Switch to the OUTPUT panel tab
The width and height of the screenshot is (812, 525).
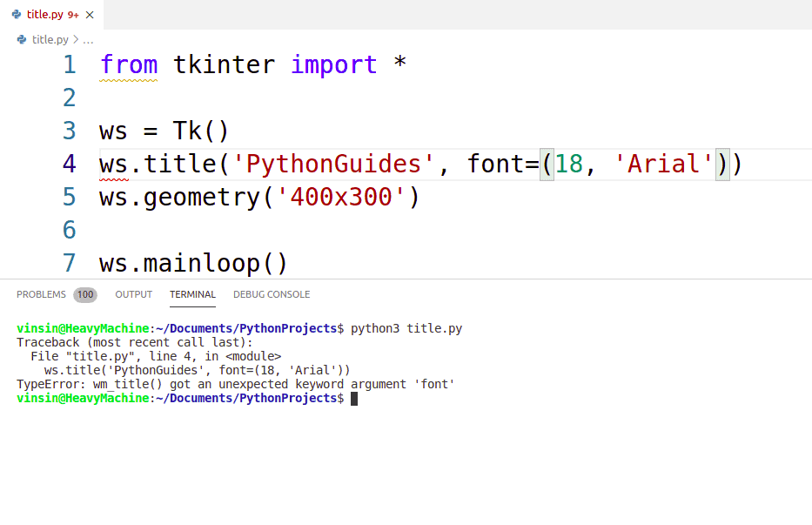coord(134,294)
